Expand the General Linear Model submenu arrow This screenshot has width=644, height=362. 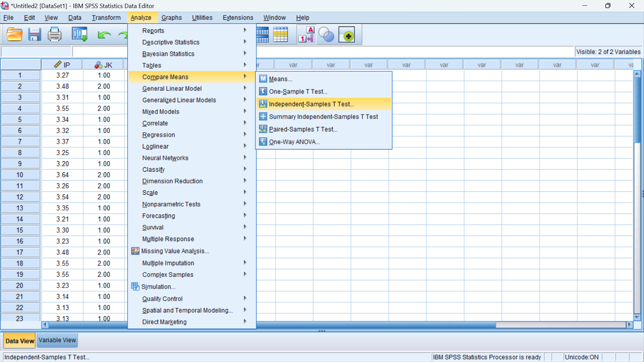coord(245,88)
